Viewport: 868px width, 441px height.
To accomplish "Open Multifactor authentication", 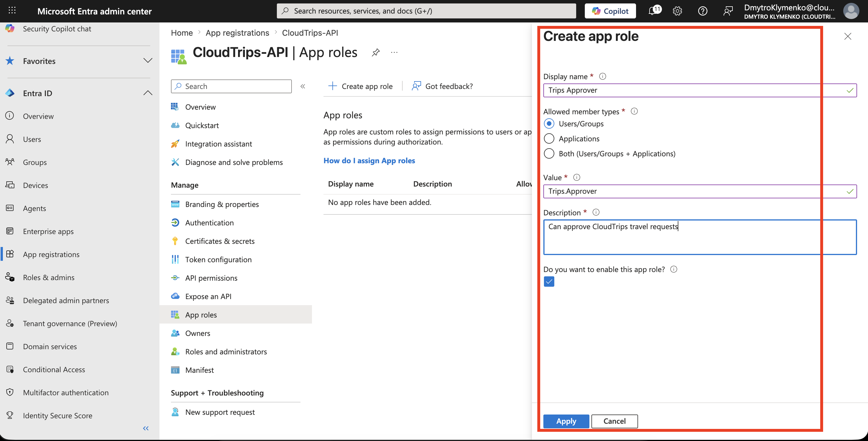I will click(66, 392).
